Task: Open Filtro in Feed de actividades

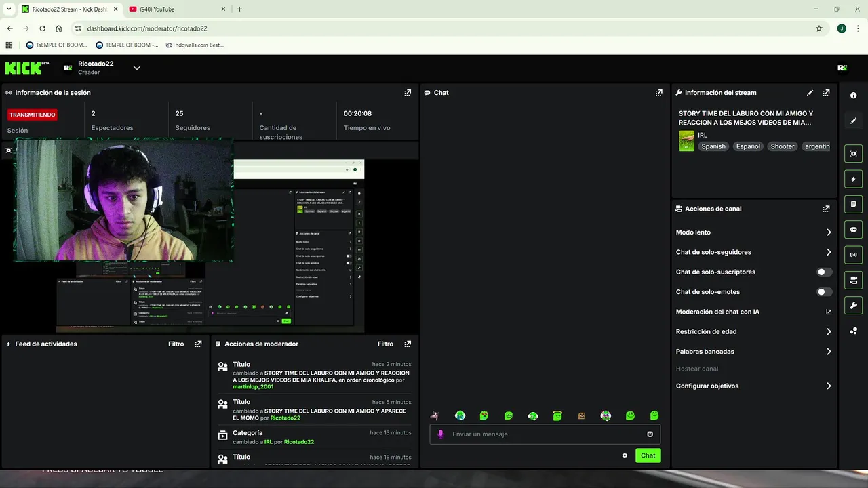Action: [x=176, y=344]
